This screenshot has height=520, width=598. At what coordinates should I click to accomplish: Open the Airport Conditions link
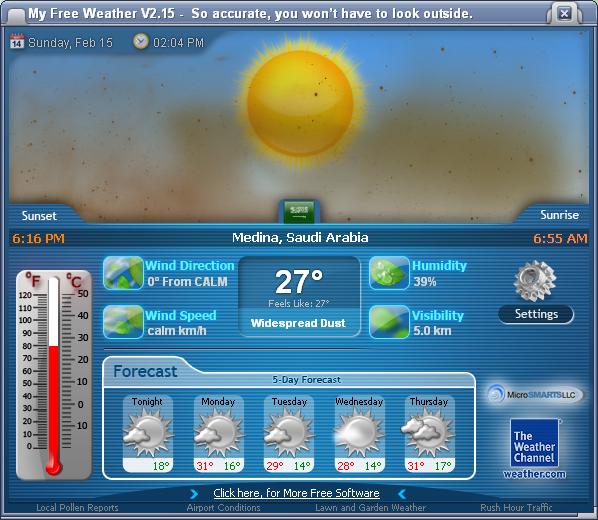click(223, 507)
